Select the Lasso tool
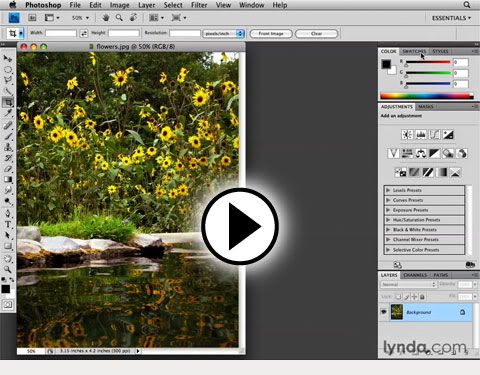This screenshot has width=480, height=375. pyautogui.click(x=8, y=80)
